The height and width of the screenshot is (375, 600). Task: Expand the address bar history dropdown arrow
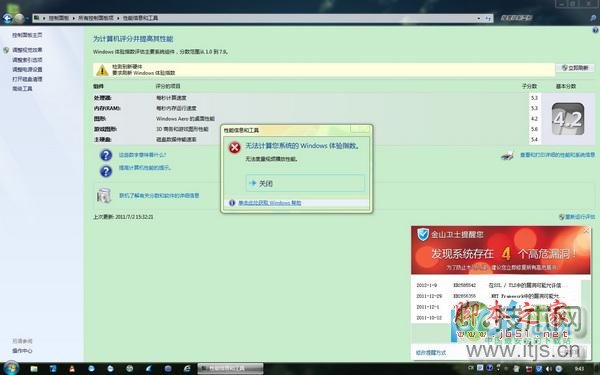click(479, 18)
